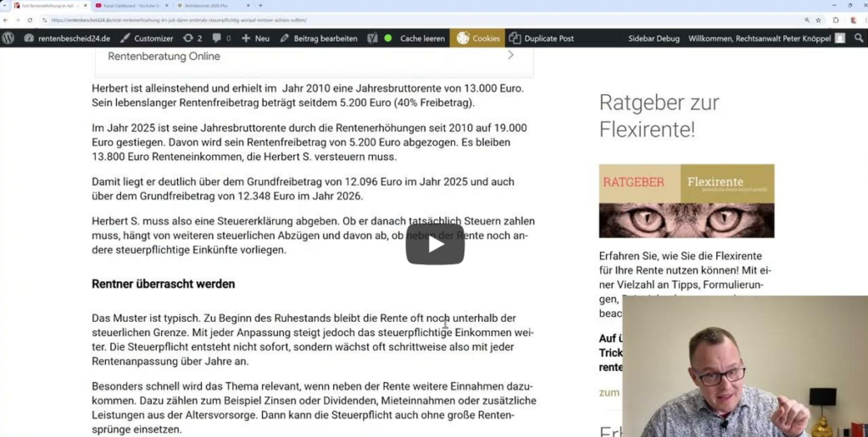Open the admin bar search magnifier
The height and width of the screenshot is (437, 868).
coord(859,38)
